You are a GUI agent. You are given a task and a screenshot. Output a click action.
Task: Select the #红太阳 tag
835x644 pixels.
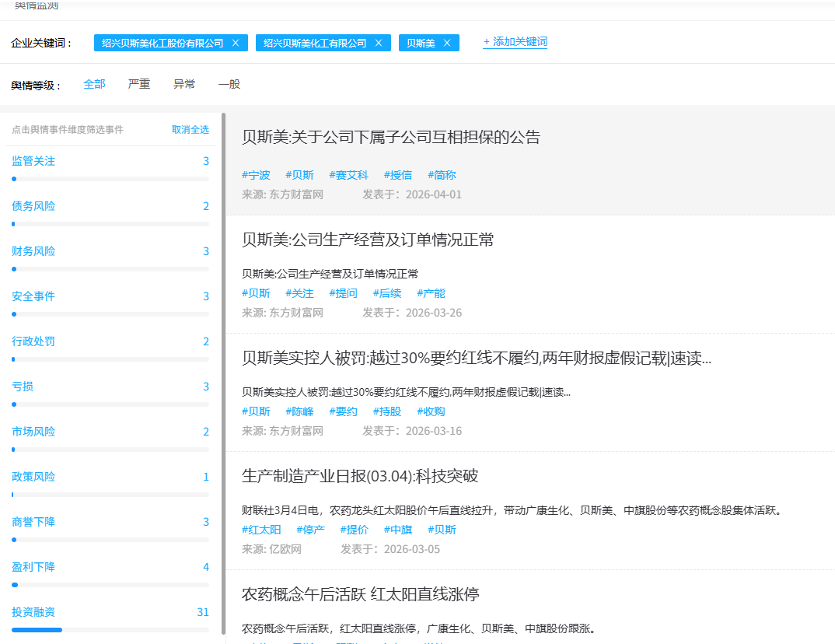pyautogui.click(x=261, y=530)
